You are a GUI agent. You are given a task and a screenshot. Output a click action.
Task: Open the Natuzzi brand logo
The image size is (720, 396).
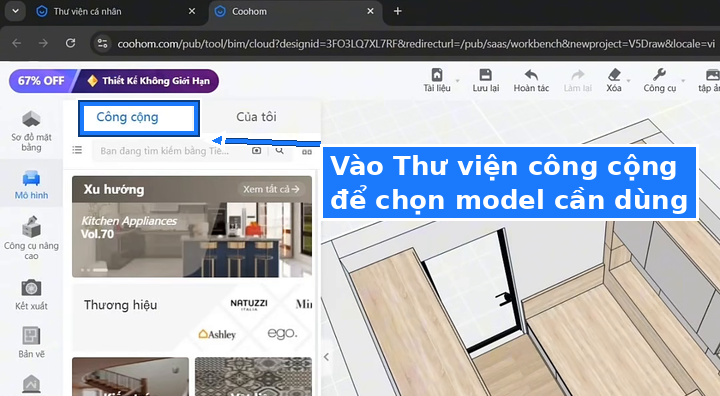249,304
